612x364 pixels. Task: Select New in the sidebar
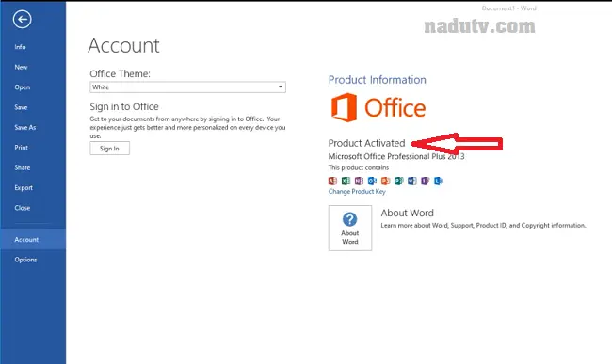(x=21, y=67)
